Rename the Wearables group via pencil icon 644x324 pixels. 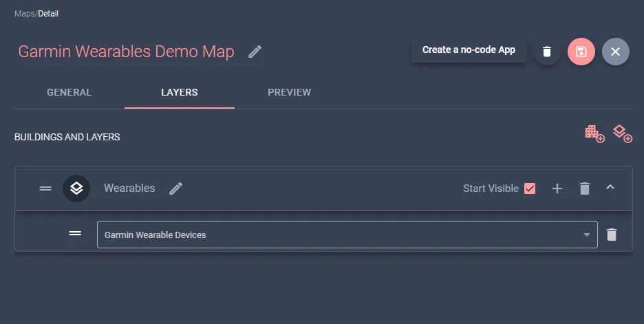coord(175,188)
